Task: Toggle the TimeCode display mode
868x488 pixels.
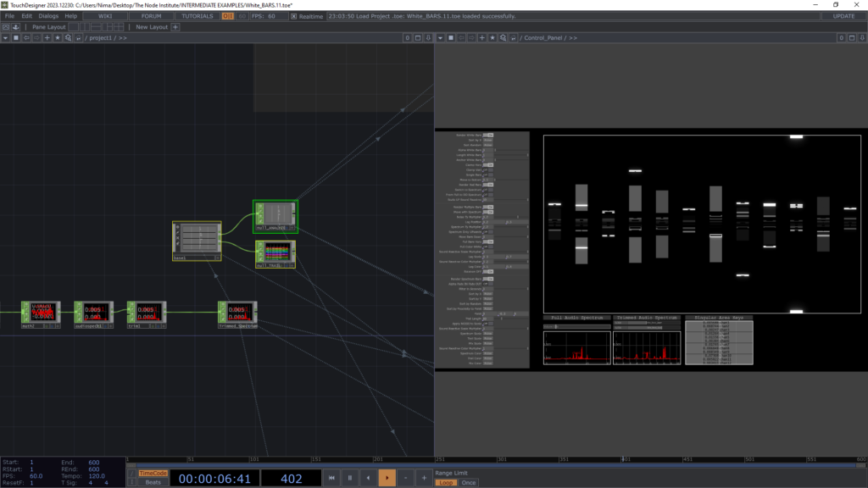Action: pos(153,474)
